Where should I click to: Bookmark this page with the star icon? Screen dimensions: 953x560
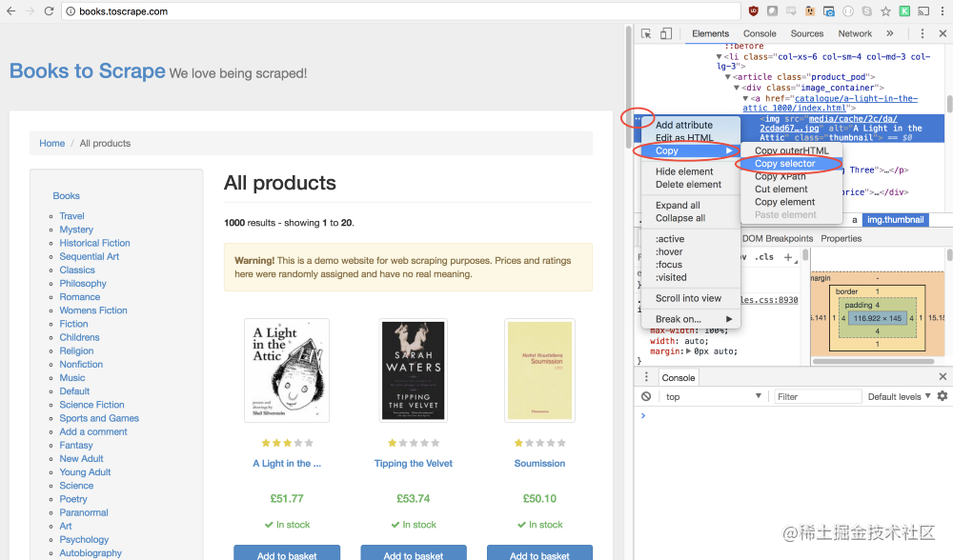[885, 10]
